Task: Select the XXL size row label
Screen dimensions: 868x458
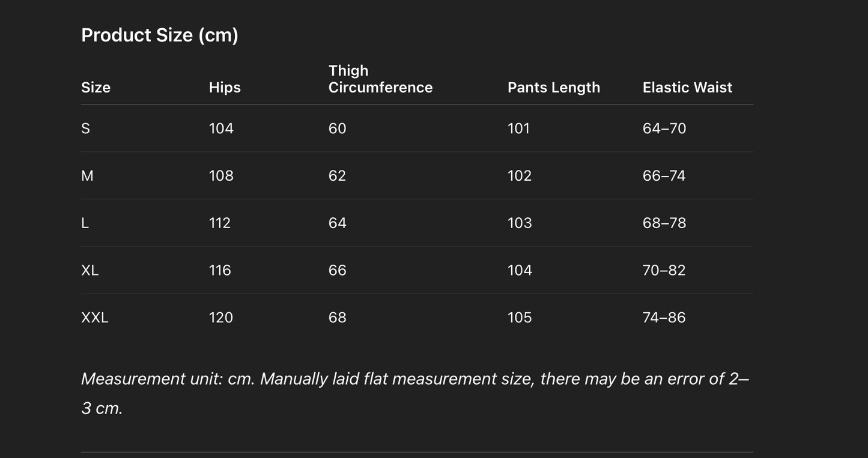Action: pyautogui.click(x=94, y=318)
